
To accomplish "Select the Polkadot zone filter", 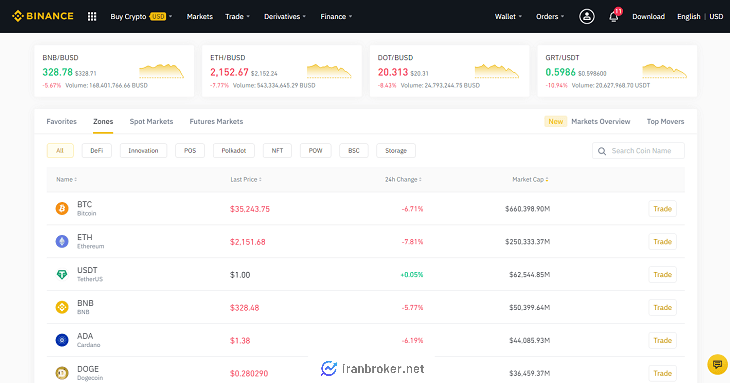I will [x=234, y=151].
